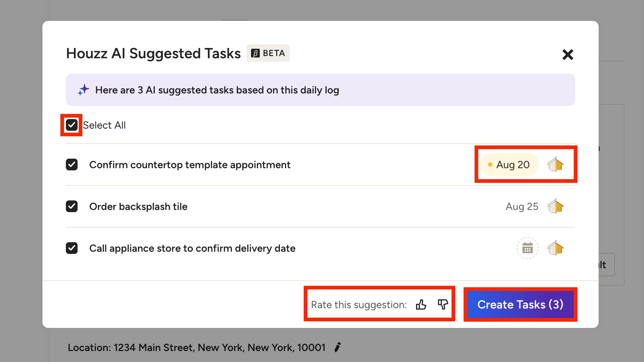644x362 pixels.
Task: Click the BETA badge
Action: coord(268,53)
